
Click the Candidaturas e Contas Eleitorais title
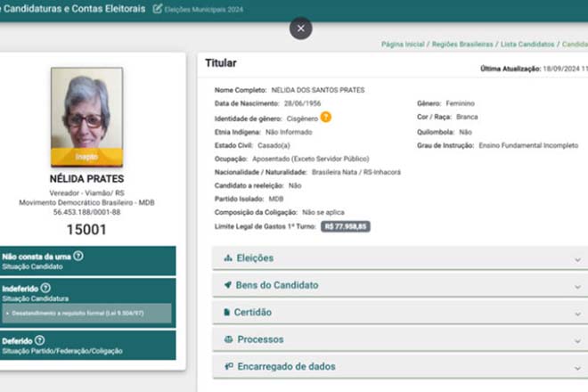72,9
